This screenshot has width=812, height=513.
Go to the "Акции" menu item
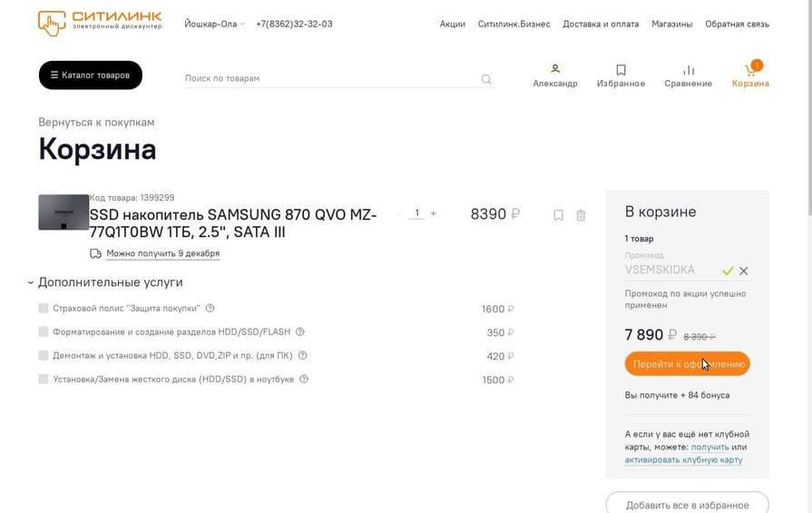coord(452,25)
